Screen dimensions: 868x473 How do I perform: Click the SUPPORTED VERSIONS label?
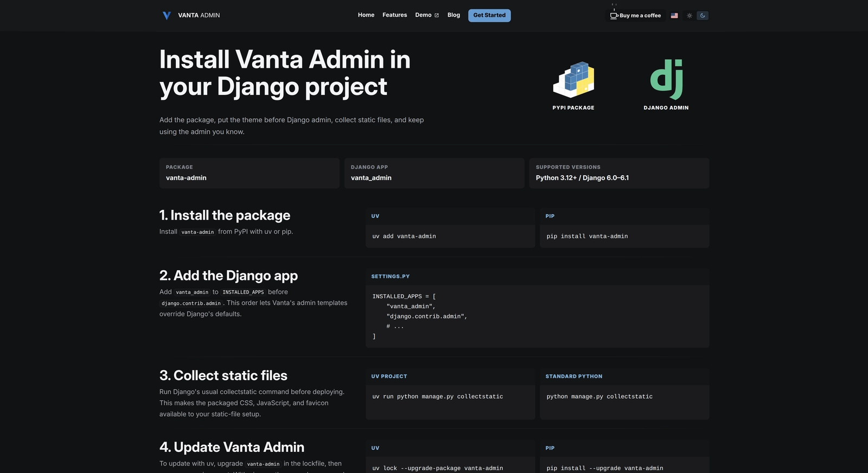click(568, 167)
